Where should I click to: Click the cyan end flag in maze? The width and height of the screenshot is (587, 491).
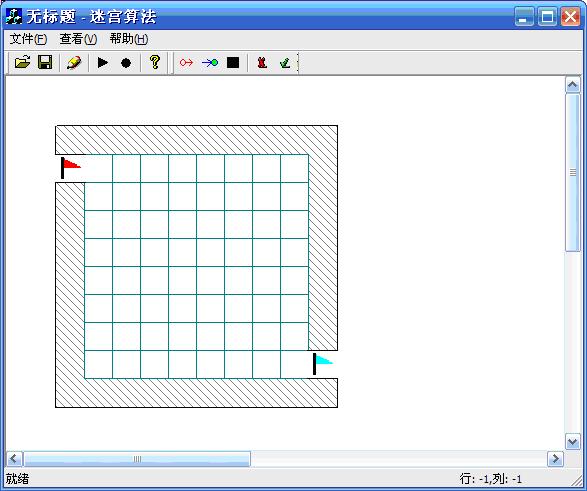(322, 363)
